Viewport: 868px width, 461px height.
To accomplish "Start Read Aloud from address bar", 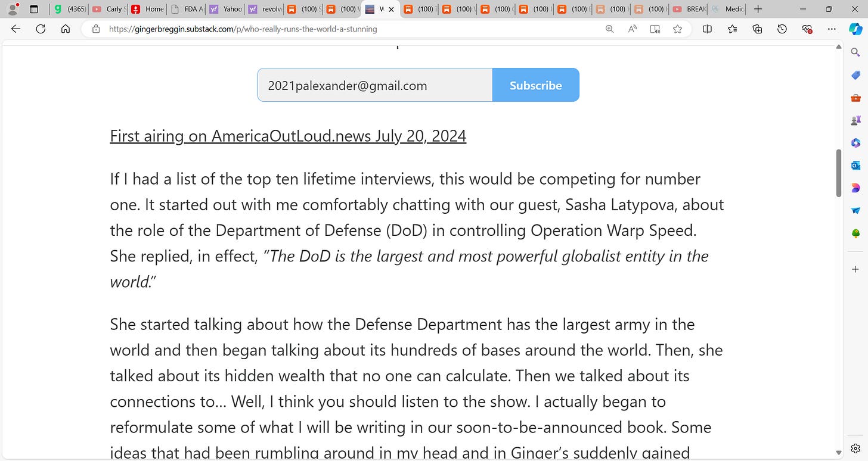I will [633, 29].
